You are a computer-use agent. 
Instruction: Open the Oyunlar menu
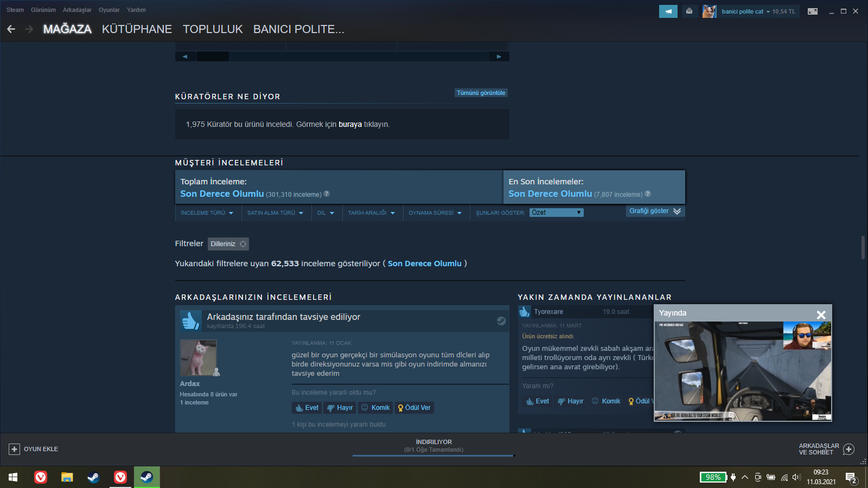[x=109, y=10]
